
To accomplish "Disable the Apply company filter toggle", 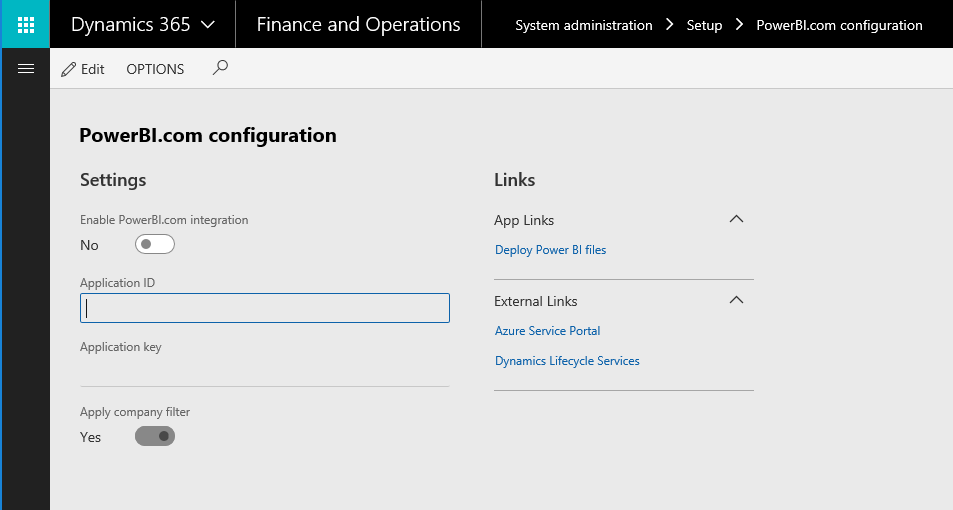I will tap(155, 436).
